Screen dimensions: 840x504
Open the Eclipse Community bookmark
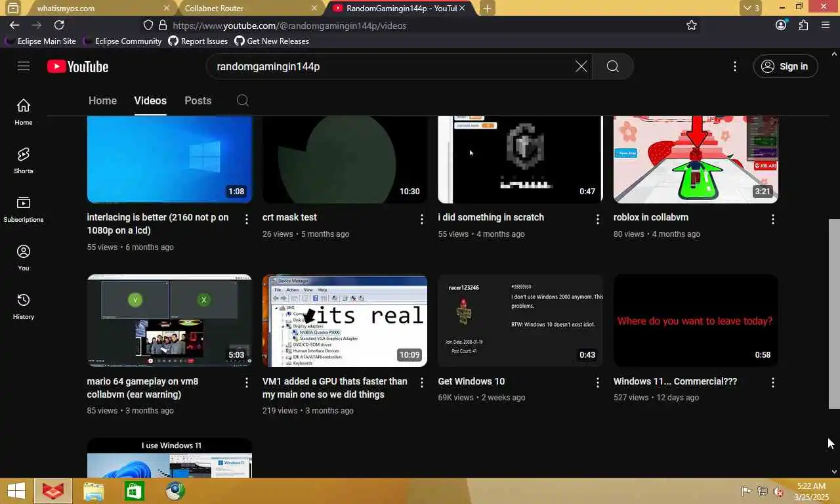click(x=123, y=41)
